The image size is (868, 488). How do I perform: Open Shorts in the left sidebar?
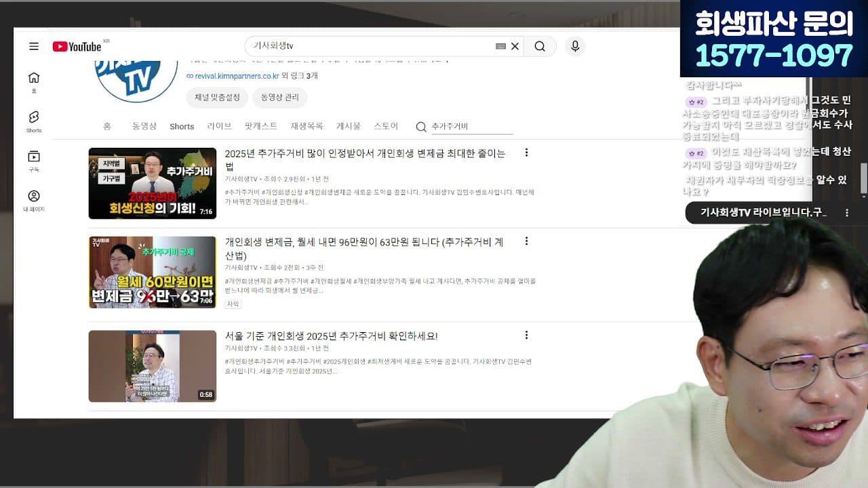34,122
